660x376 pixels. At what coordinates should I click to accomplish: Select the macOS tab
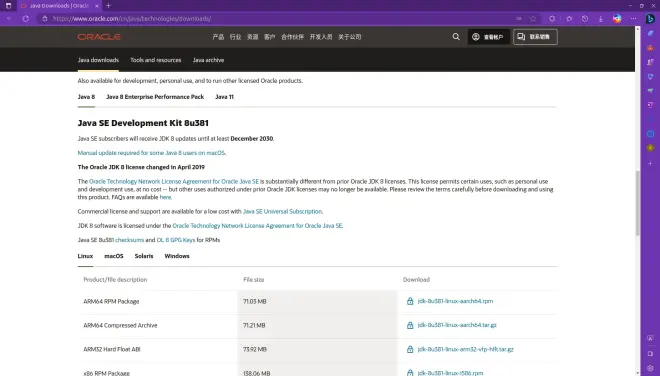click(114, 256)
